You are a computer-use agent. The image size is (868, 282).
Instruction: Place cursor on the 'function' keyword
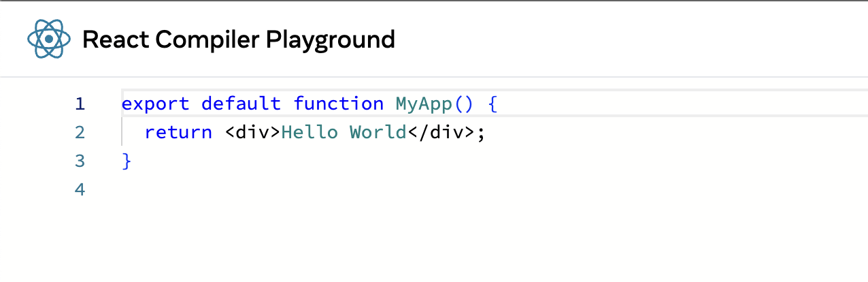339,104
